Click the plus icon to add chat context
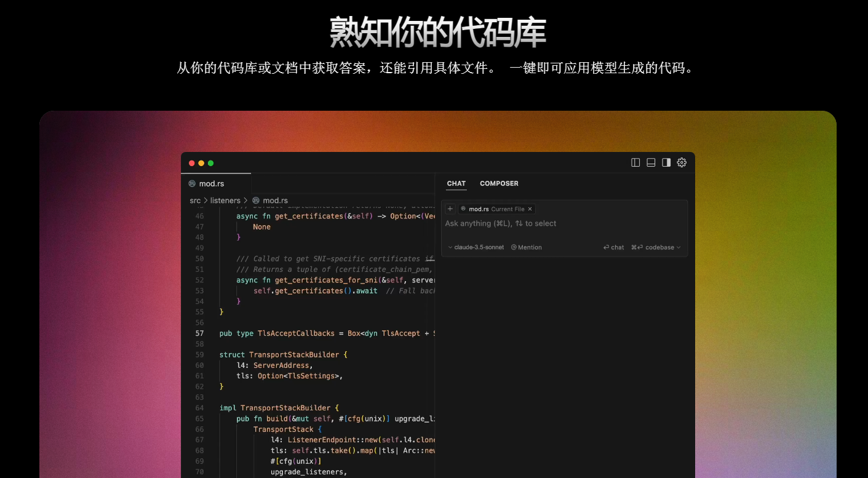This screenshot has width=868, height=478. pyautogui.click(x=450, y=209)
